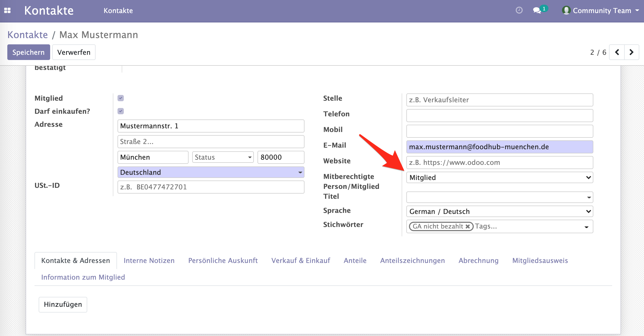This screenshot has height=336, width=644.
Task: Click the street field 'Mustermannstr. 1'
Action: (211, 126)
